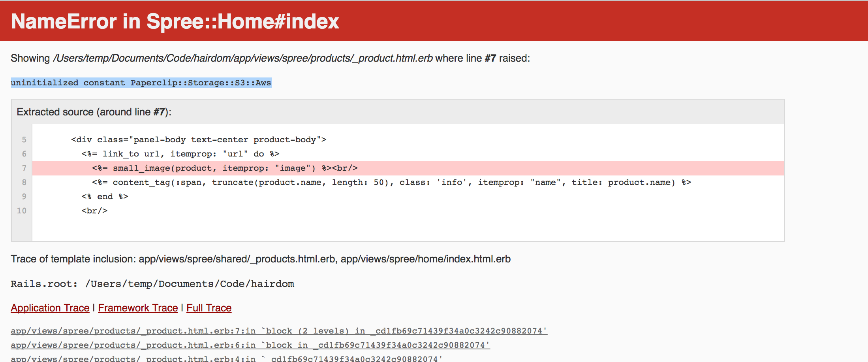This screenshot has width=868, height=362.
Task: Click the Rails.root path text
Action: (152, 284)
